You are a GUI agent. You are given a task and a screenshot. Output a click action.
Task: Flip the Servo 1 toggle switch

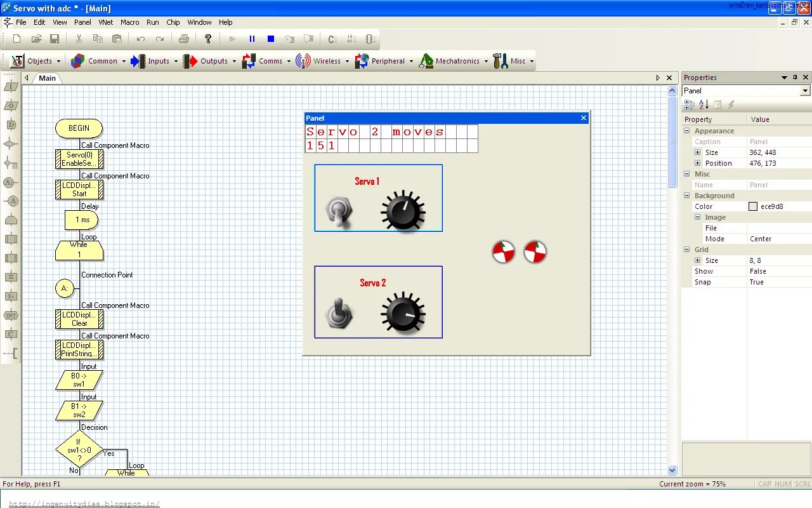tap(339, 212)
